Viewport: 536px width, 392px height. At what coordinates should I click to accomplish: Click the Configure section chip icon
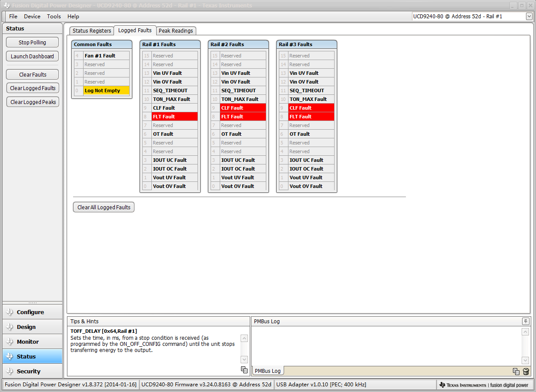coord(10,312)
